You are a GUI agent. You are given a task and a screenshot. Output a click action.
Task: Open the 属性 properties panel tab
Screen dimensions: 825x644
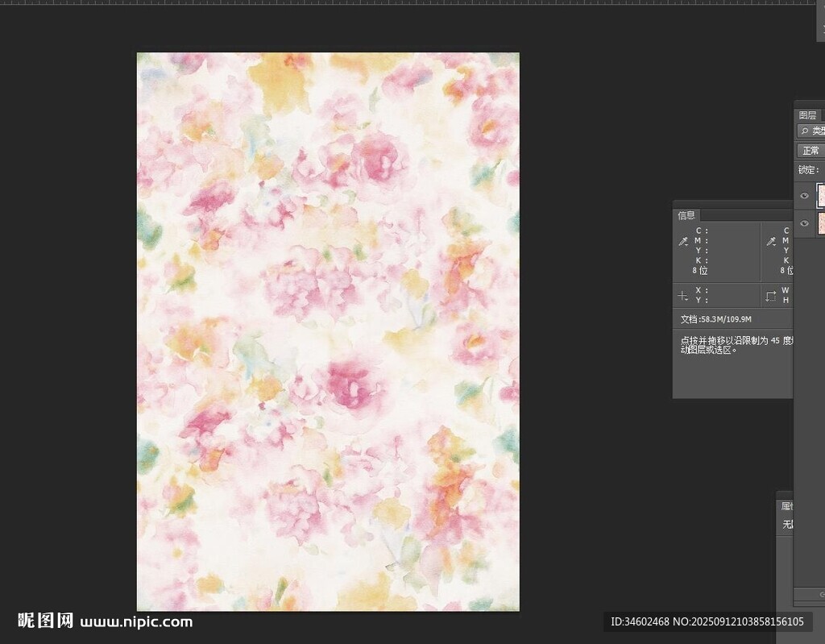pyautogui.click(x=786, y=506)
